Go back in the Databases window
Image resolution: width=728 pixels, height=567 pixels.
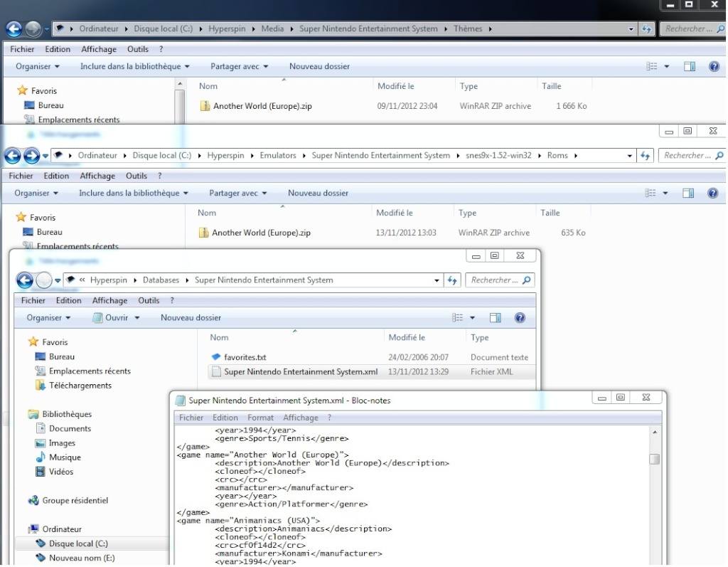[25, 280]
